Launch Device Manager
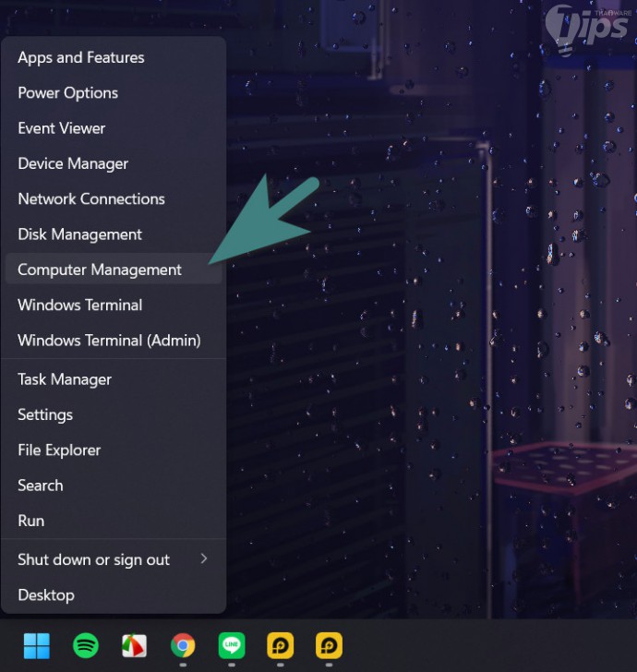The height and width of the screenshot is (672, 637). point(114,163)
